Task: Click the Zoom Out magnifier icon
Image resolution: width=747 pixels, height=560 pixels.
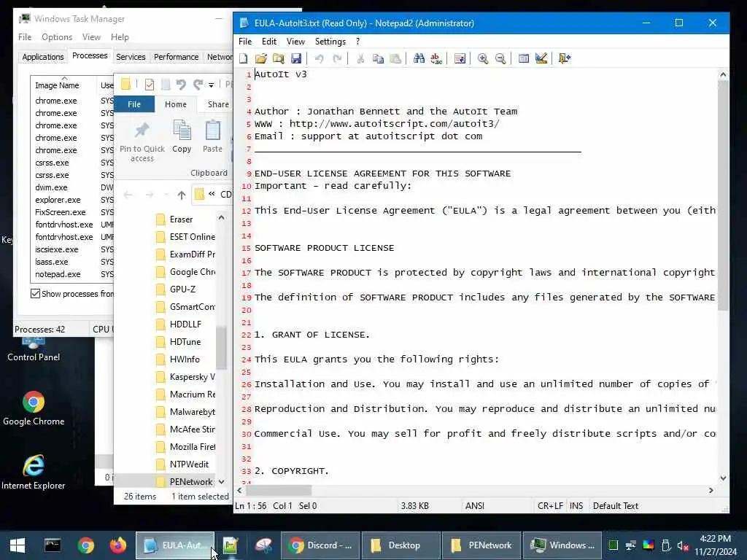Action: pyautogui.click(x=500, y=58)
